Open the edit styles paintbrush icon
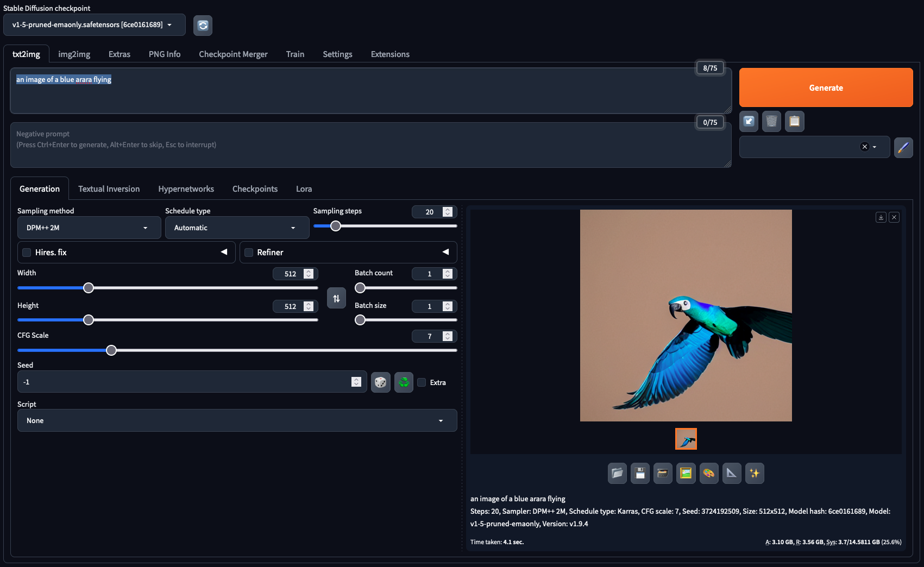The height and width of the screenshot is (567, 924). [x=903, y=147]
